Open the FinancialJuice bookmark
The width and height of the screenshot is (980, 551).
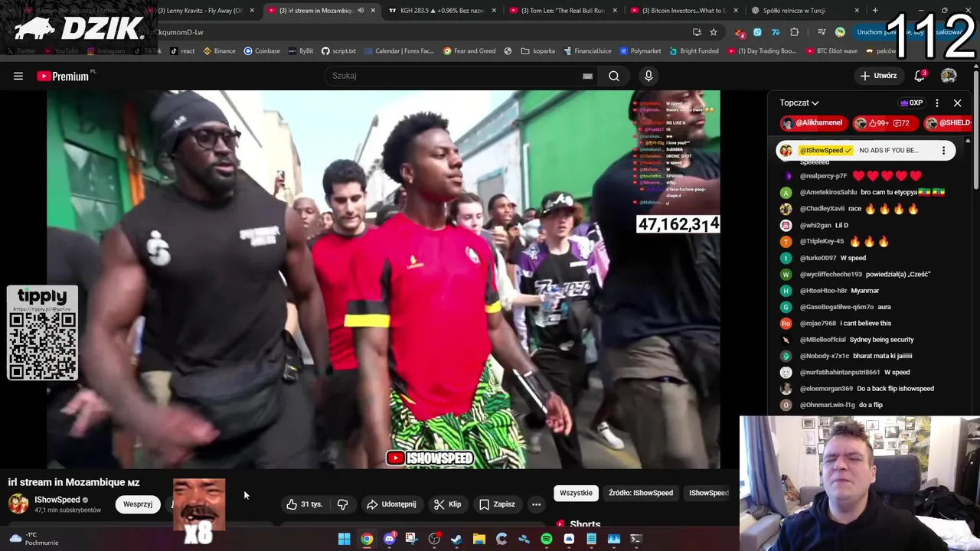(588, 51)
